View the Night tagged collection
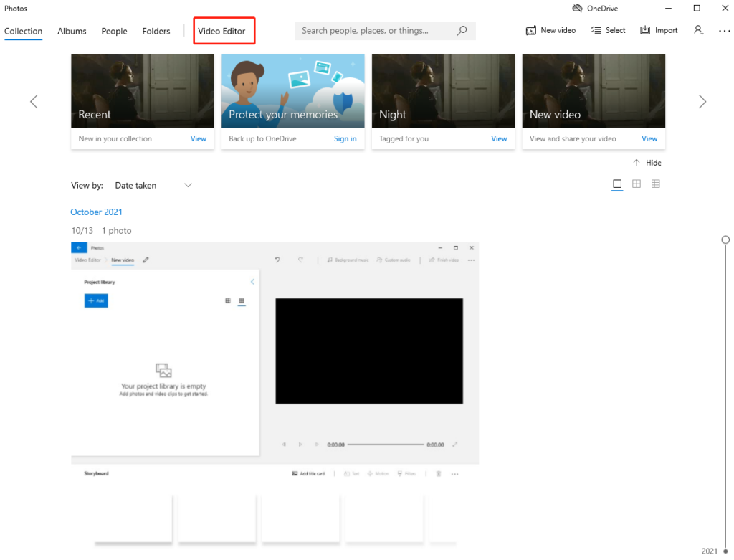Screen dimensions: 734x560 (x=499, y=138)
